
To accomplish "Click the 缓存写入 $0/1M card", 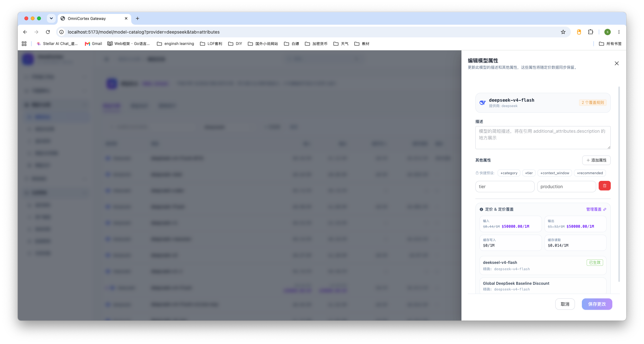I will [x=510, y=243].
